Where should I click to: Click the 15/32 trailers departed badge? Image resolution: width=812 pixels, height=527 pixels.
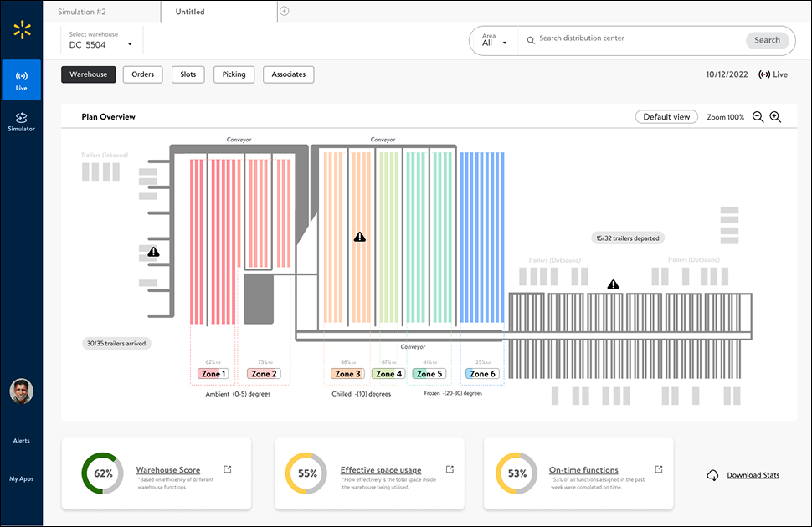coord(628,238)
